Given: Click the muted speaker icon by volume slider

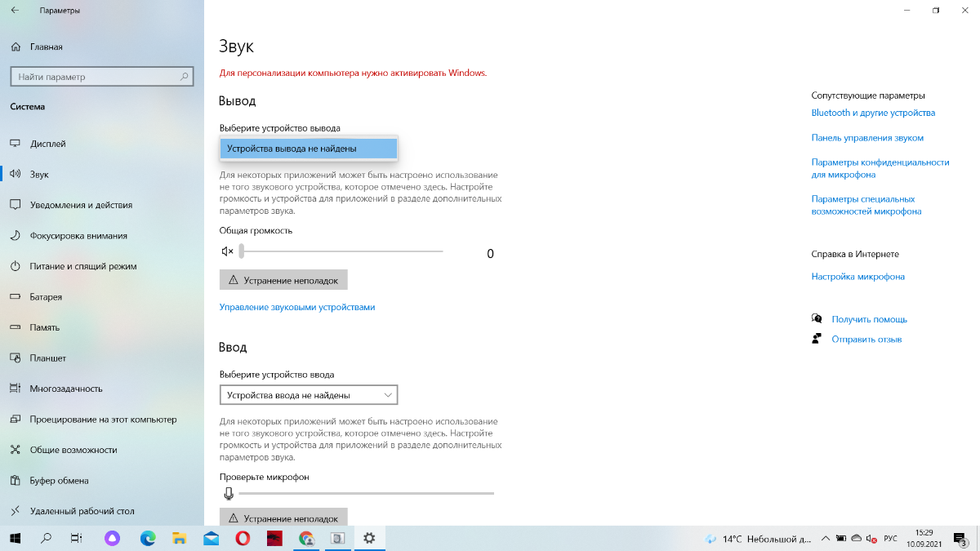Looking at the screenshot, I should tap(228, 251).
